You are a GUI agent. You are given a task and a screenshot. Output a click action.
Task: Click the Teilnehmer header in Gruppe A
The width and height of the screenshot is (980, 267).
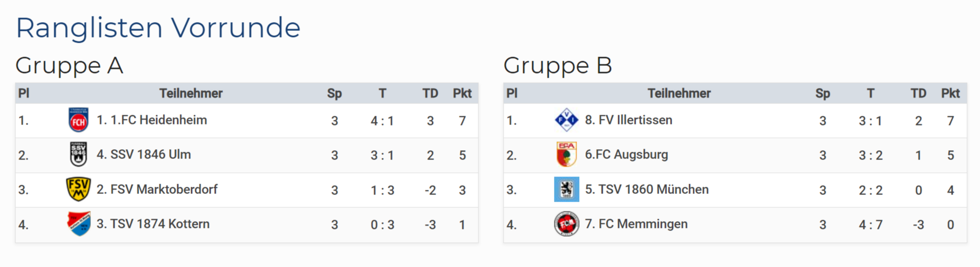[x=191, y=94]
